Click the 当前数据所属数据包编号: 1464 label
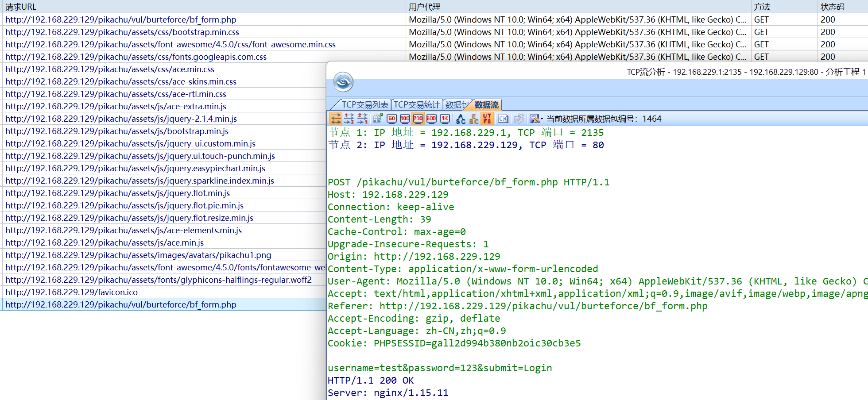The height and width of the screenshot is (400, 868). click(604, 119)
